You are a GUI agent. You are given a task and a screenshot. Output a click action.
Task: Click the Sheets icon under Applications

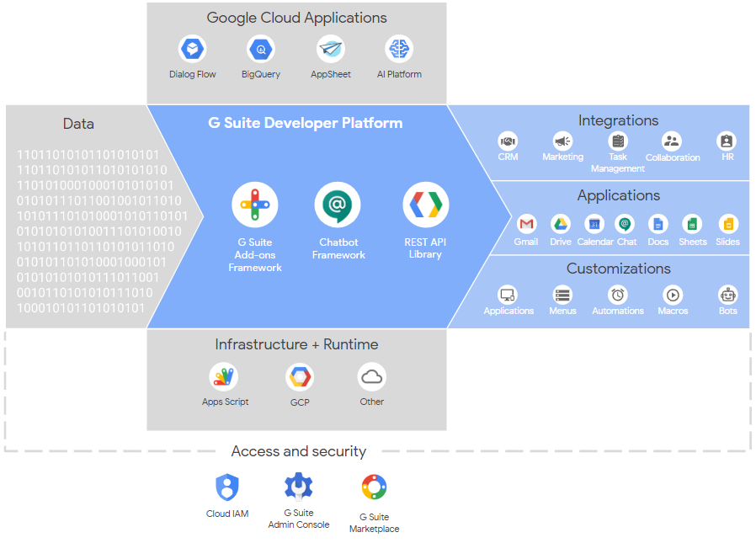[x=692, y=224]
